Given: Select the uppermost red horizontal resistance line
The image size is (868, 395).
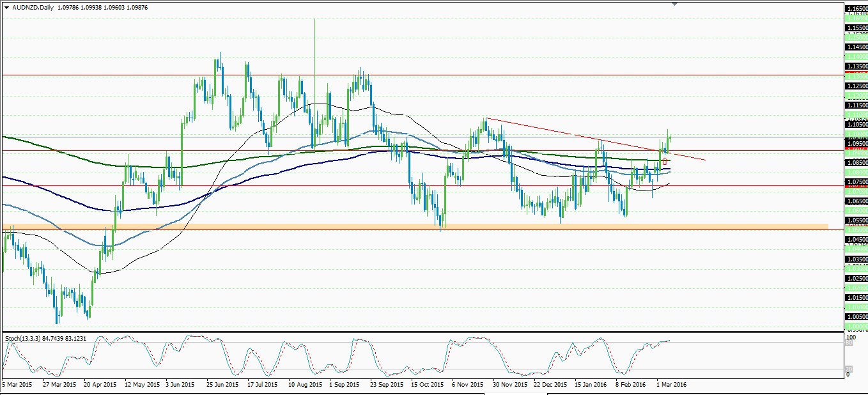Looking at the screenshot, I should coord(422,75).
